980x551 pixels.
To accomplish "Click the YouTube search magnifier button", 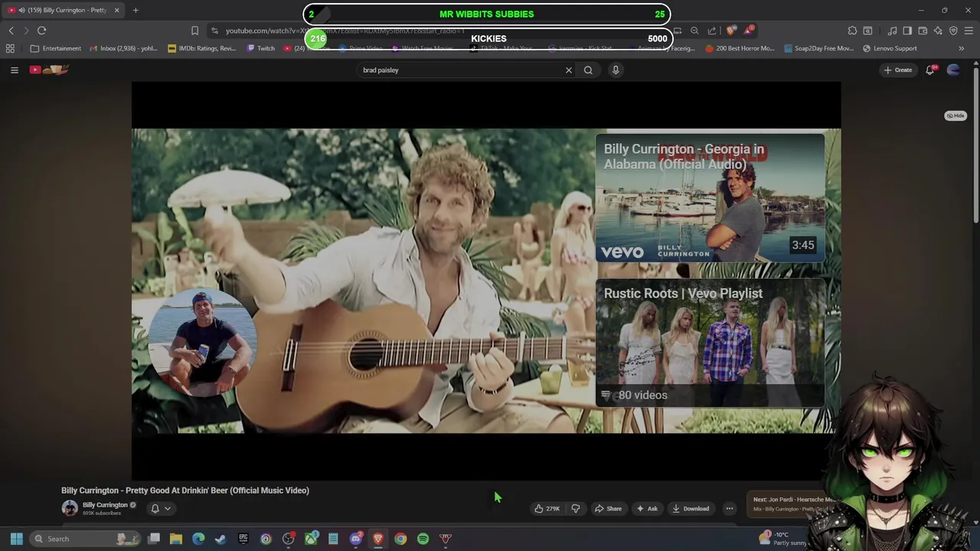I will (588, 70).
